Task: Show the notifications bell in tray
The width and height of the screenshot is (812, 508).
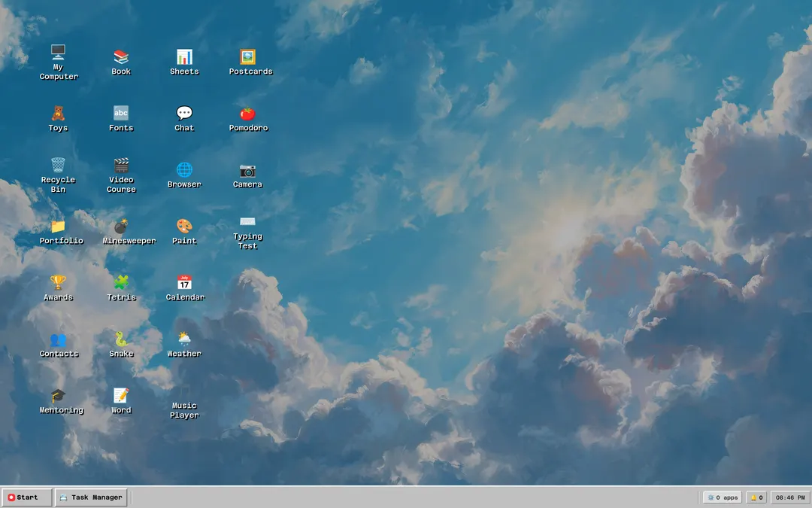Action: click(x=756, y=497)
